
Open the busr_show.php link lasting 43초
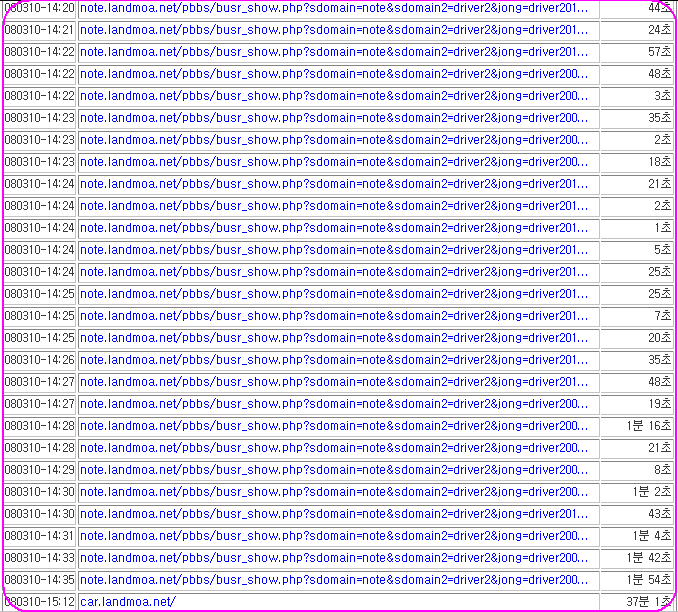tap(334, 514)
